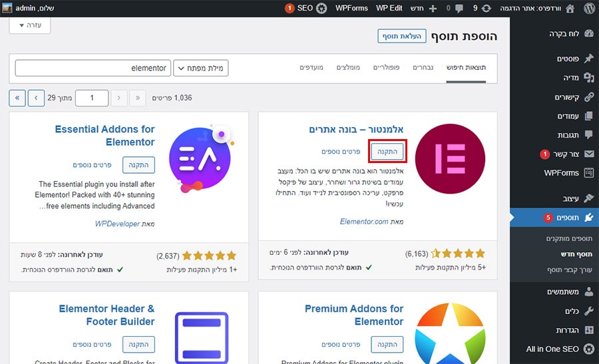599x364 pixels.
Task: Open פרטים נוספים for Essential Addons
Action: [92, 165]
